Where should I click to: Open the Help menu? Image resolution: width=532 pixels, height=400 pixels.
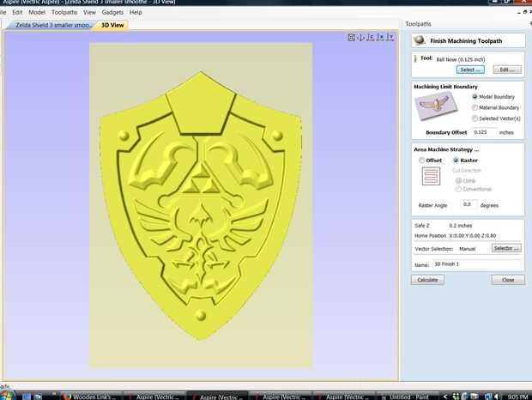(x=136, y=12)
